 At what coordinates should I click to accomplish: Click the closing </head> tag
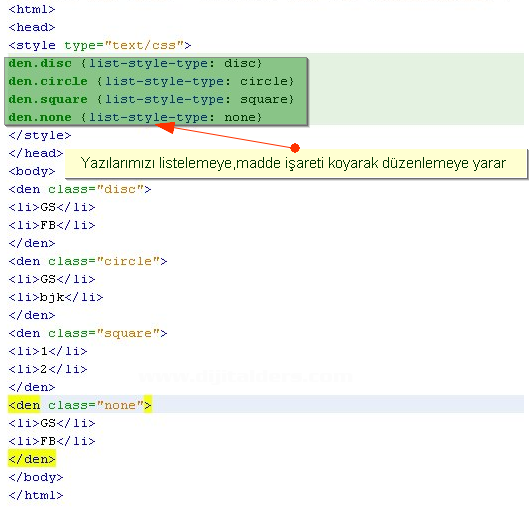[36, 153]
